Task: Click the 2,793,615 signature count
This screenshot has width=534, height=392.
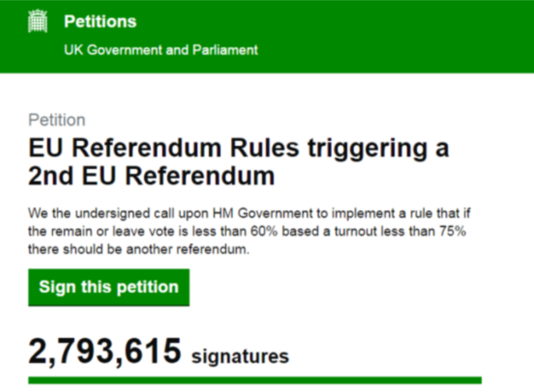Action: [x=105, y=351]
